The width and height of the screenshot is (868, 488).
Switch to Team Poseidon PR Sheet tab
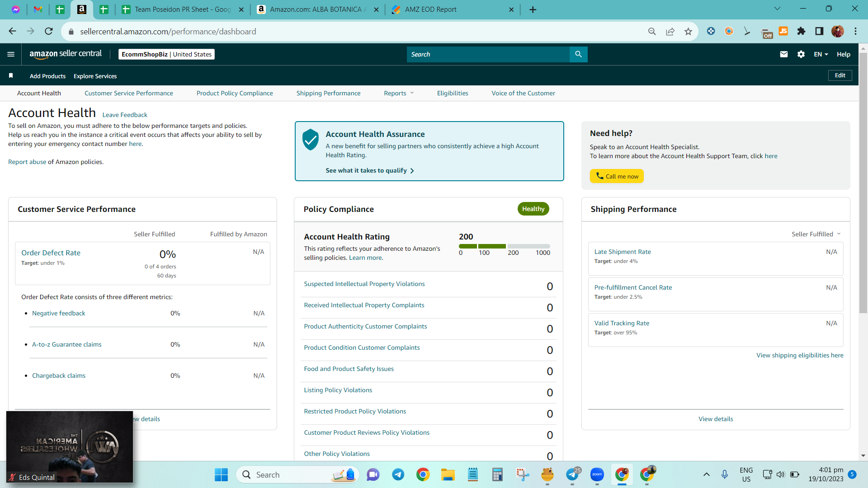point(183,9)
